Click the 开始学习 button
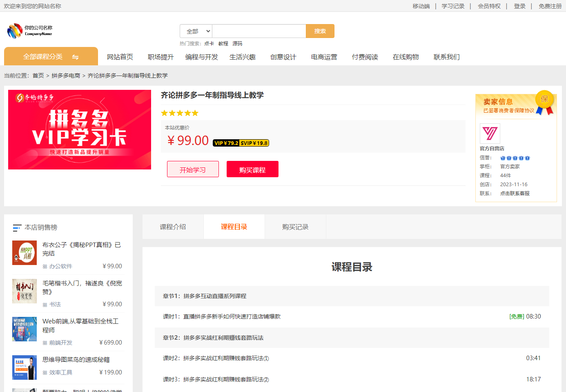The height and width of the screenshot is (392, 566). click(x=193, y=169)
